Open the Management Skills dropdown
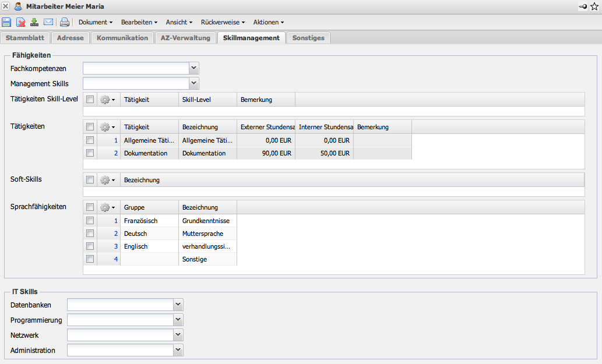This screenshot has width=602, height=364. (194, 83)
